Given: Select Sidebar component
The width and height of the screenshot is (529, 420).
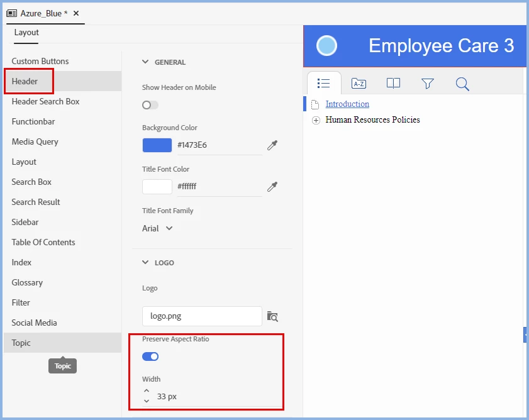Looking at the screenshot, I should tap(63, 222).
